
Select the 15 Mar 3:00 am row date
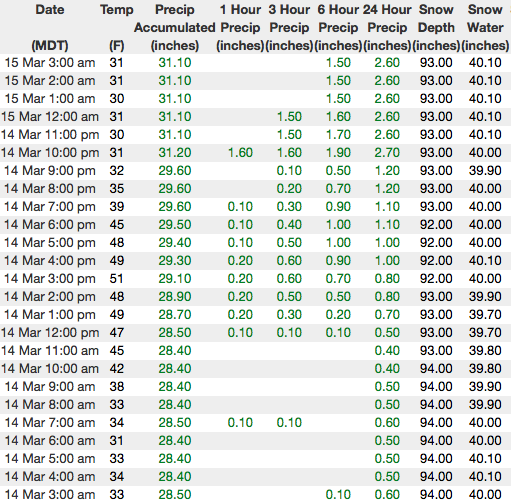(x=50, y=63)
